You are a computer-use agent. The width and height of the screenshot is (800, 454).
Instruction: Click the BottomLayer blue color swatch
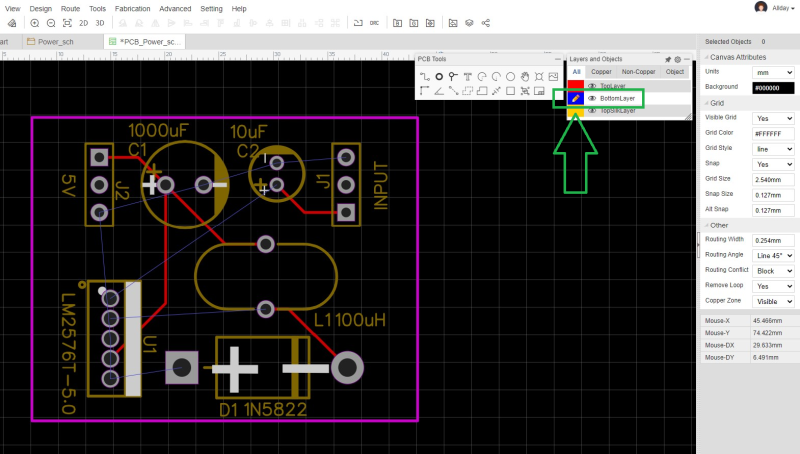coord(576,98)
